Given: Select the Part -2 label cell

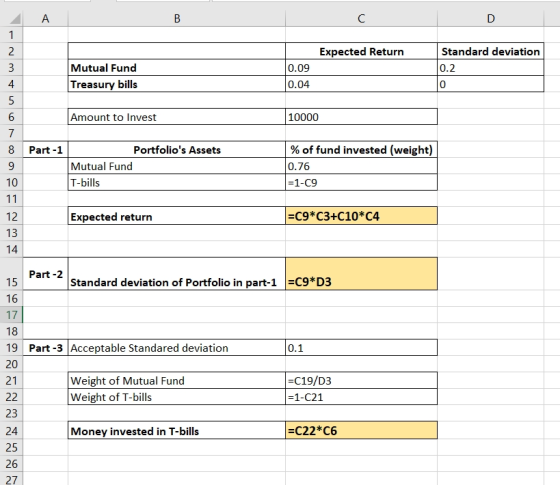Looking at the screenshot, I should point(45,274).
